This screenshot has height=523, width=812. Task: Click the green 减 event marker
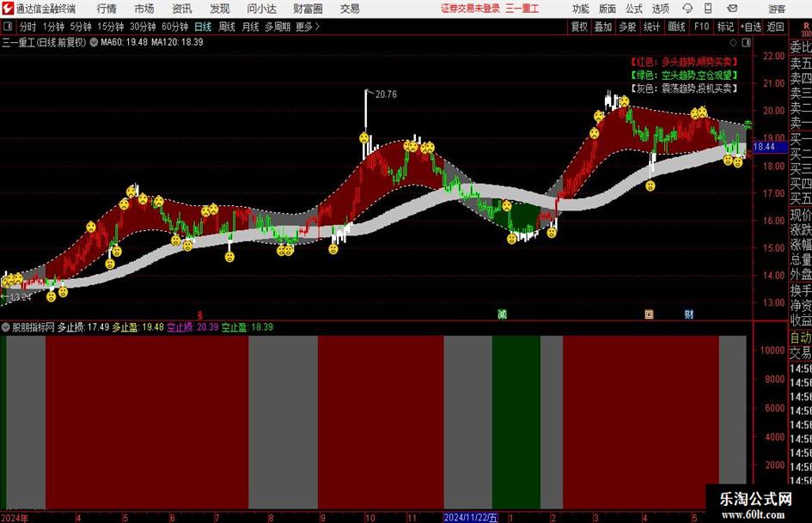[503, 313]
